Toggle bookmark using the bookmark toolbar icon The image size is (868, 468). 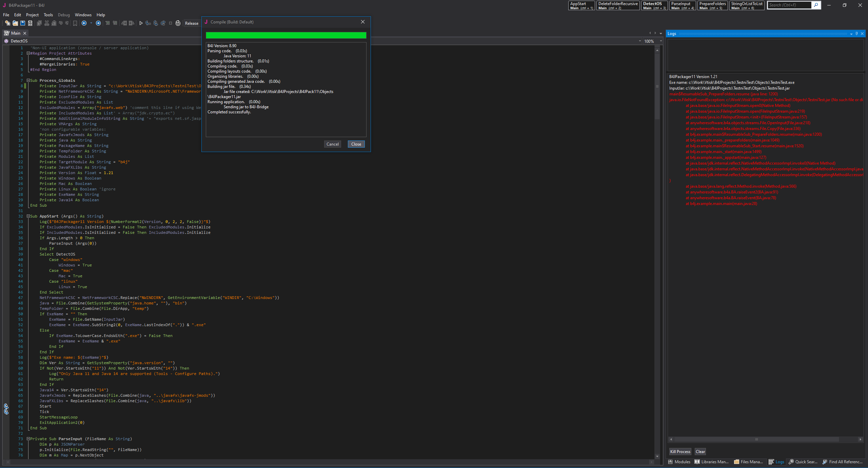tap(75, 23)
